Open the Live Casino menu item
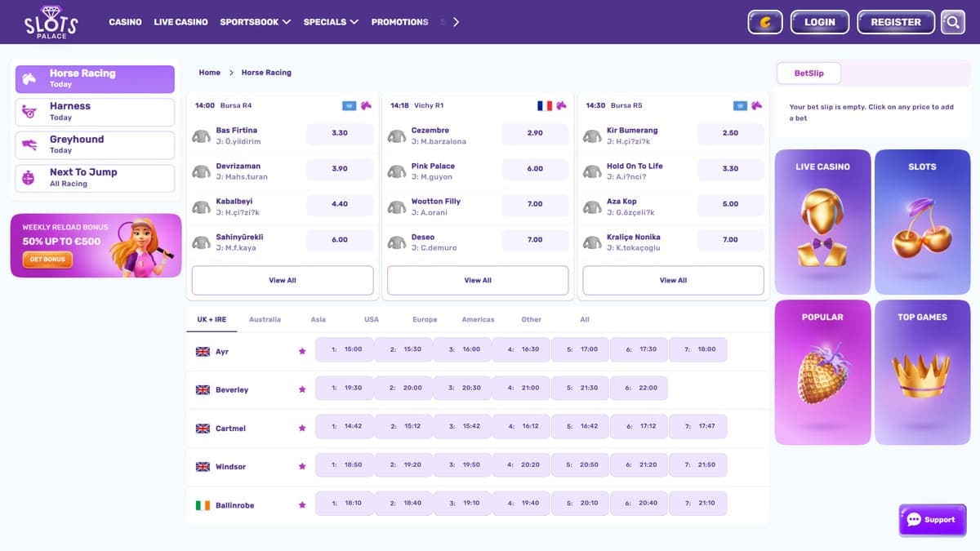980x551 pixels. click(180, 22)
